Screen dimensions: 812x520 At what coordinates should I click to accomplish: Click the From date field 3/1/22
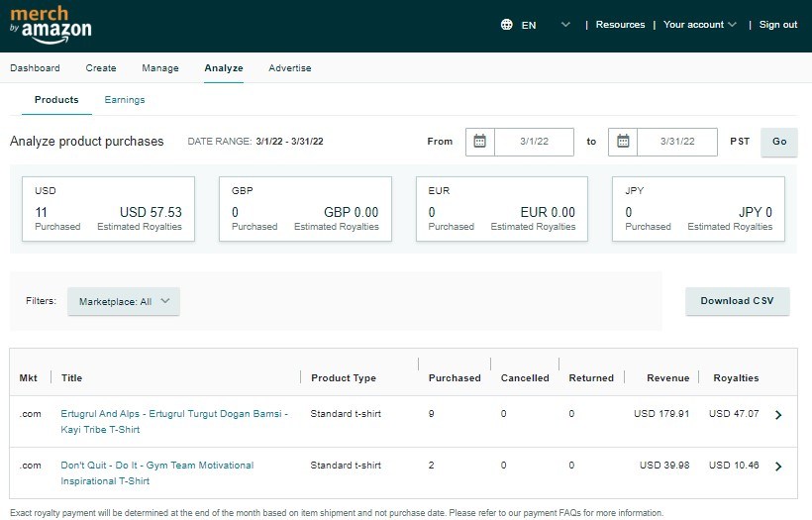[534, 142]
